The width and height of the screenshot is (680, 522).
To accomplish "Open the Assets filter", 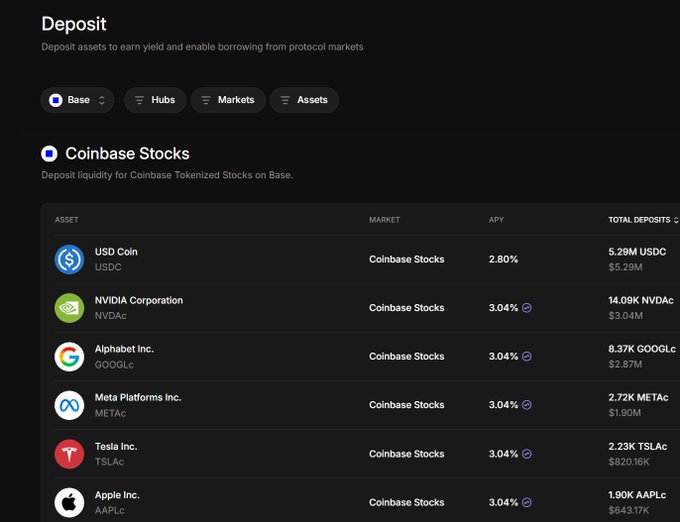I will [x=304, y=100].
